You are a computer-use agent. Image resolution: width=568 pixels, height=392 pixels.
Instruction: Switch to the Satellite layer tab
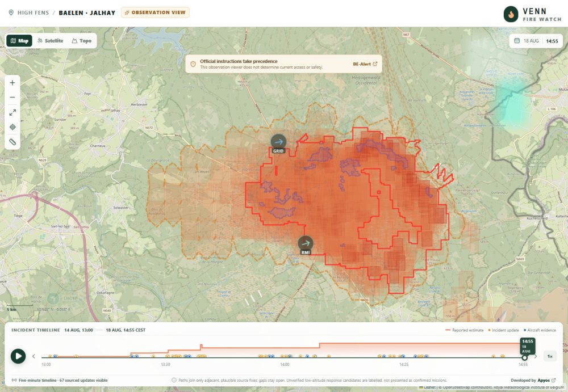[51, 41]
